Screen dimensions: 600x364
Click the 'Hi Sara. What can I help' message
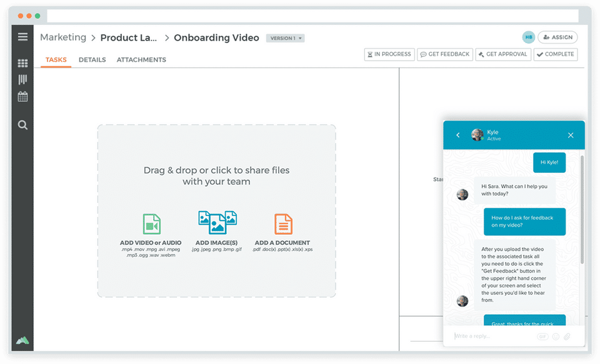[x=514, y=190]
